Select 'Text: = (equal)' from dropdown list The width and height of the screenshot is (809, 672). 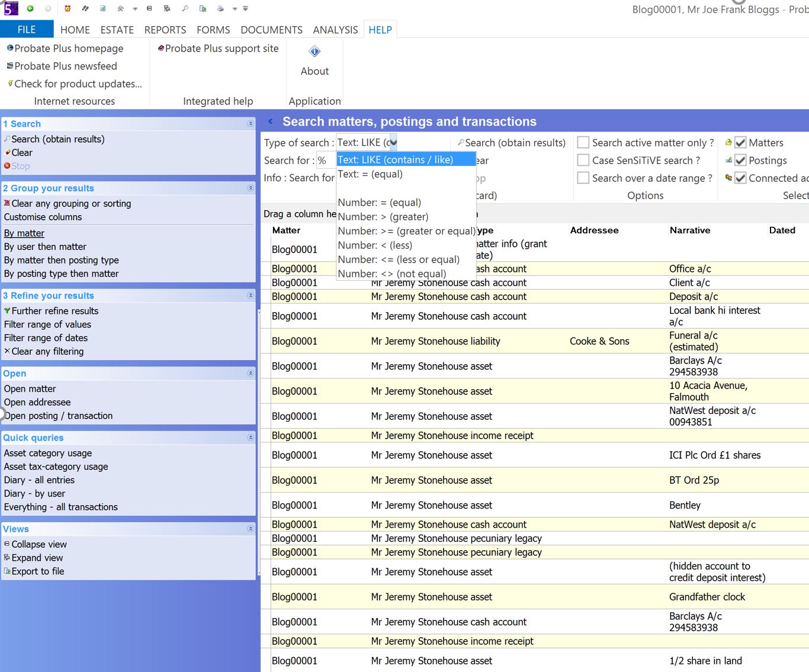pos(370,174)
